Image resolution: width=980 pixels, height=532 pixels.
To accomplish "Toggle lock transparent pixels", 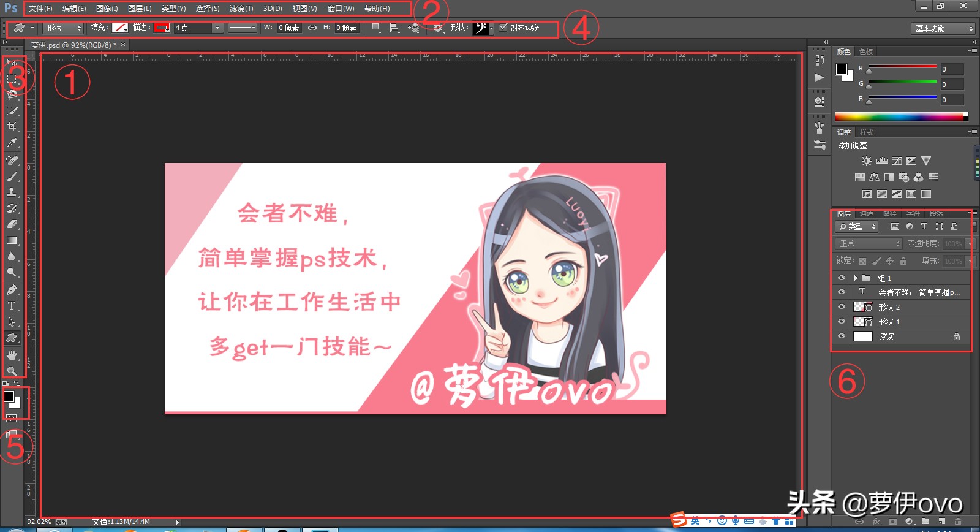I will 863,261.
